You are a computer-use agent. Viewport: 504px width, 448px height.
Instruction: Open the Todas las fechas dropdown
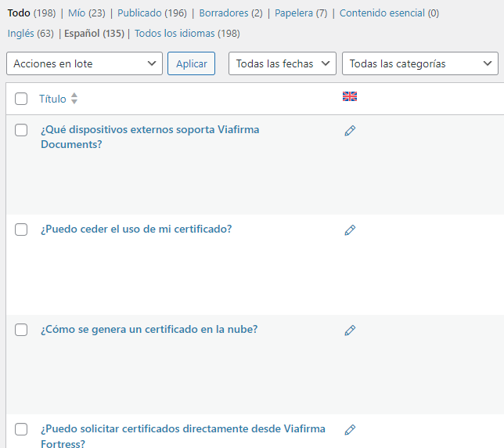tap(283, 63)
